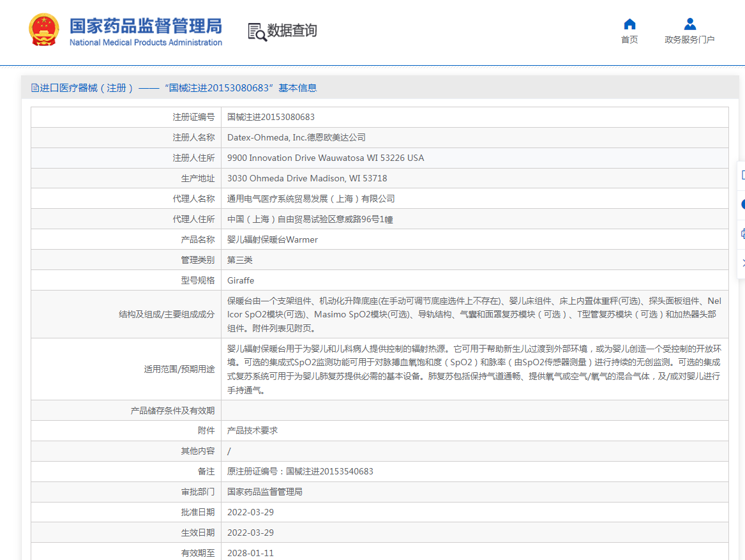Select the 备注 label

[206, 472]
